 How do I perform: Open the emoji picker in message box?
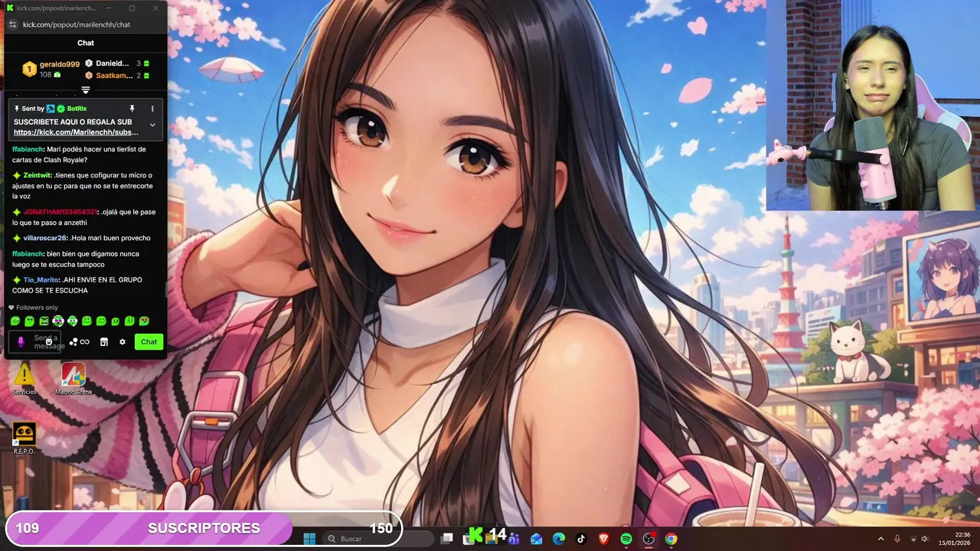coord(49,342)
